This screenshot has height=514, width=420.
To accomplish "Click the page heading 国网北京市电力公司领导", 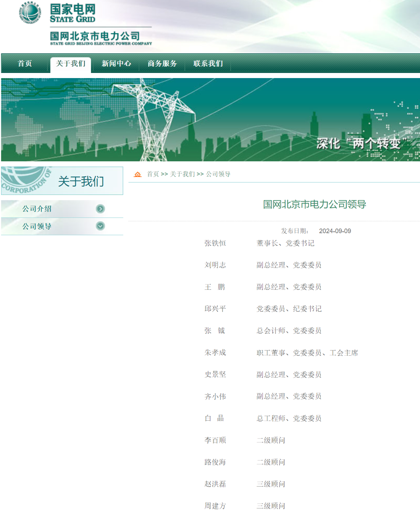I will (315, 205).
